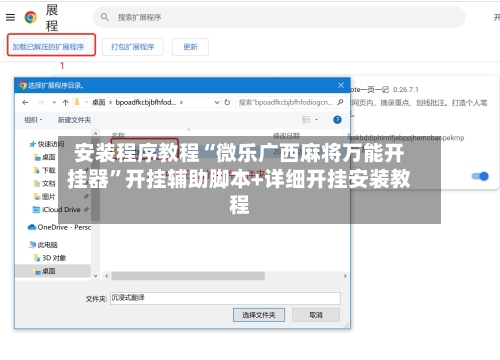Select Downloads (下载) in sidebar
The width and height of the screenshot is (500, 360).
click(45, 170)
